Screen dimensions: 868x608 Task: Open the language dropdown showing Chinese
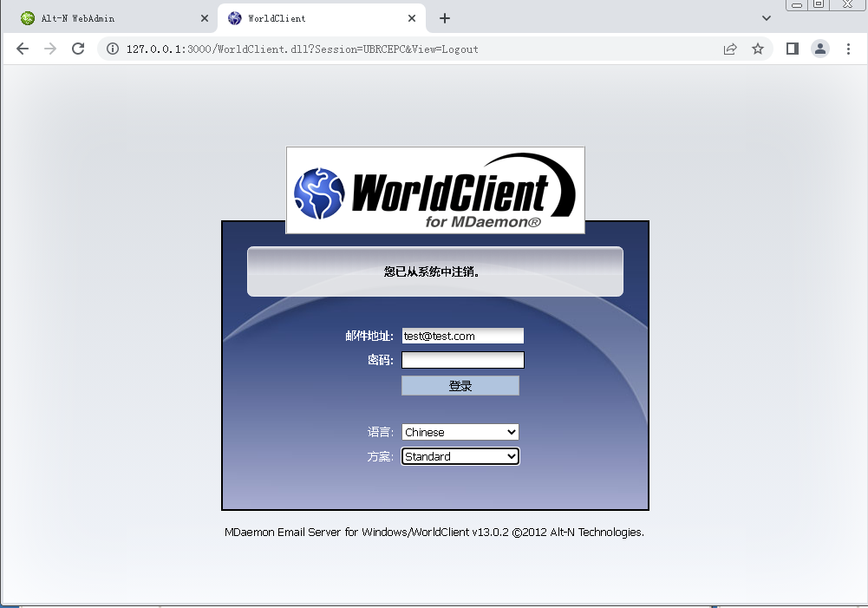tap(460, 432)
